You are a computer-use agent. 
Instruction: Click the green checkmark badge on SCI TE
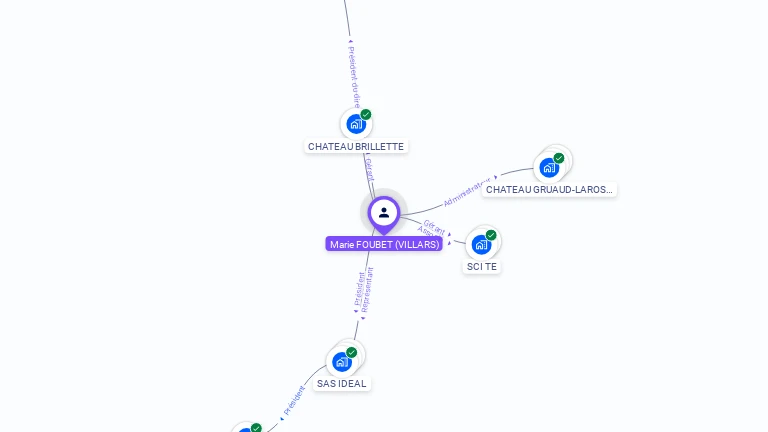[x=491, y=235]
